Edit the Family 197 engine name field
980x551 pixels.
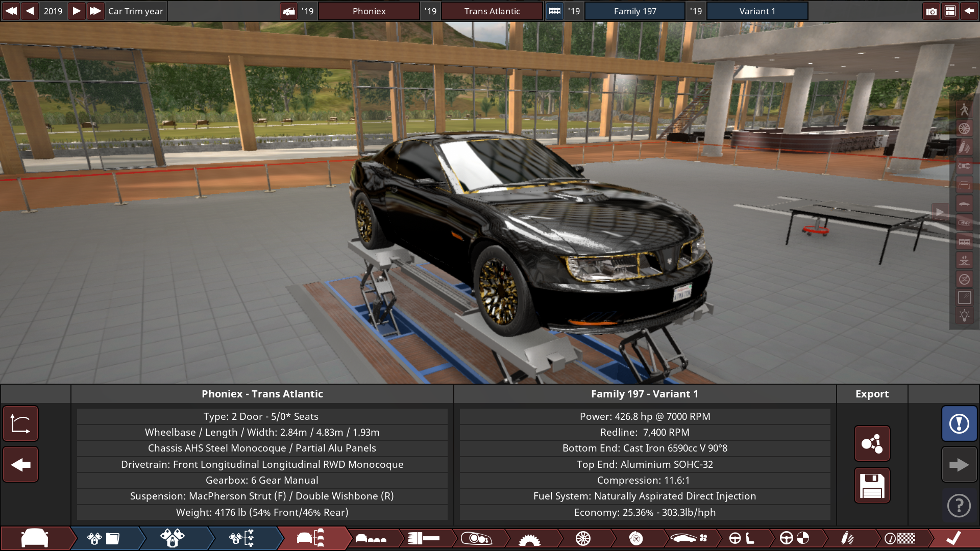pyautogui.click(x=635, y=11)
